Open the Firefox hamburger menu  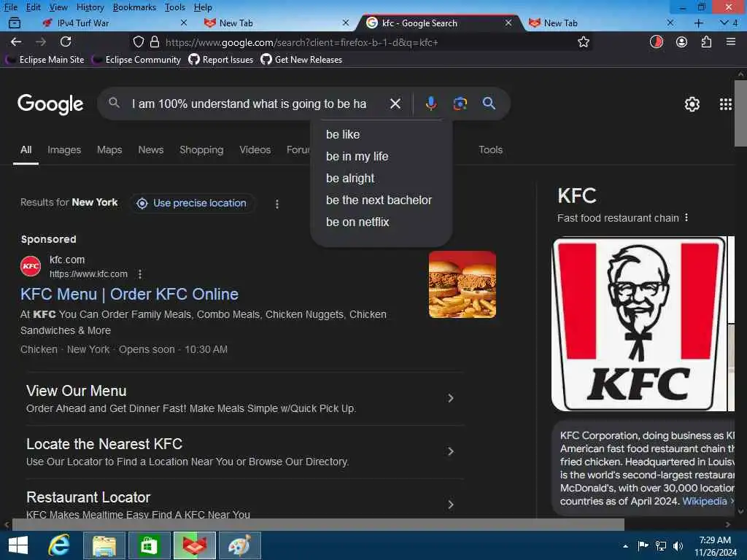pos(730,42)
